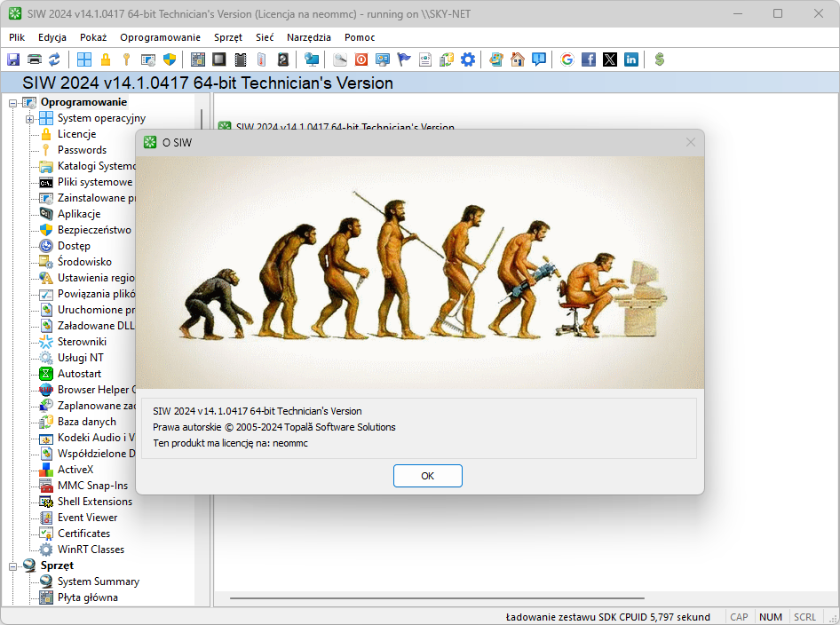Screen dimensions: 840x625
Task: Select Bezpieczeństwo tree item
Action: tap(94, 230)
